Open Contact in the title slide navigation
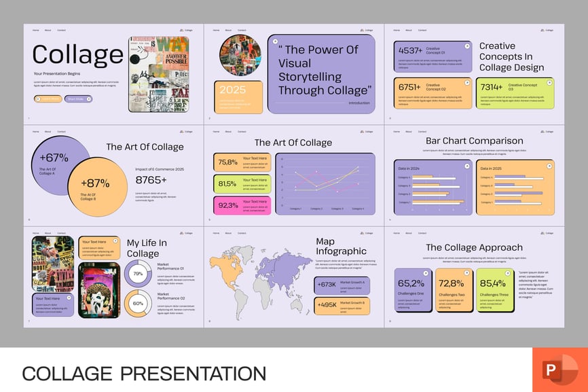This screenshot has height=392, width=588. coord(61,30)
